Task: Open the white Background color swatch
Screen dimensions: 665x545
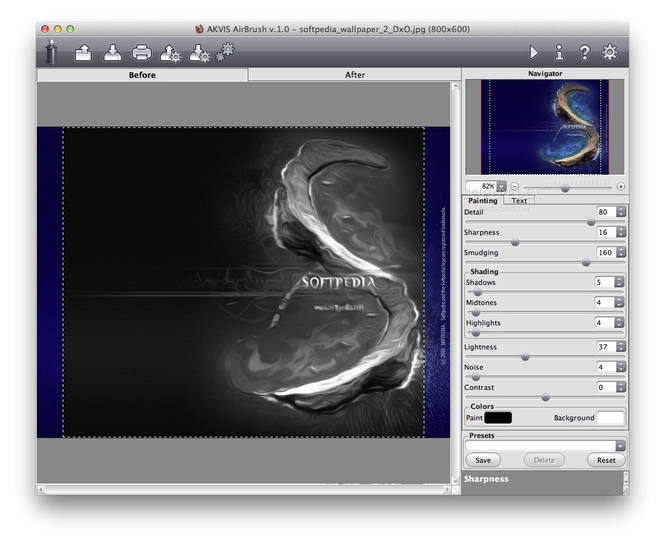Action: tap(610, 418)
